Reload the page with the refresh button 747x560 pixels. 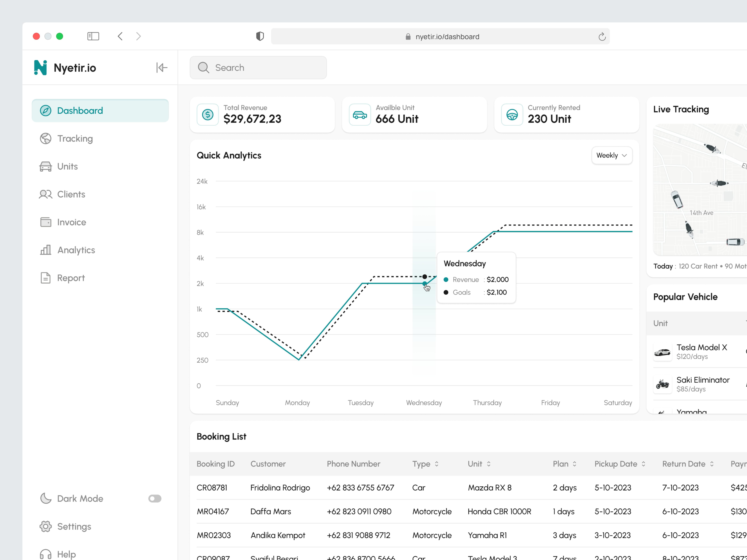point(602,36)
